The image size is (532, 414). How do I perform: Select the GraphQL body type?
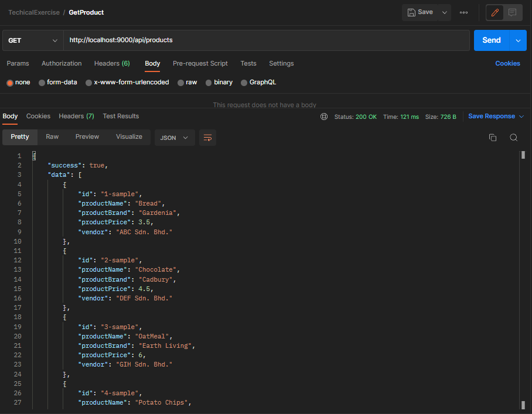[258, 82]
